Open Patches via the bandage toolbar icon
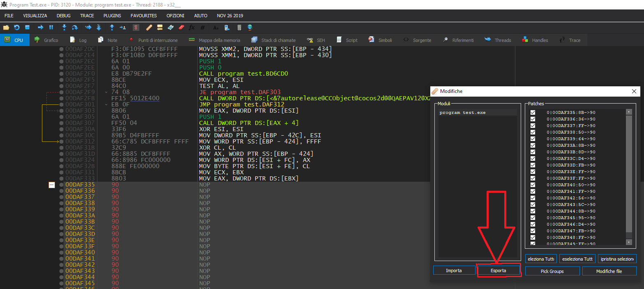The image size is (644, 289). [x=149, y=28]
